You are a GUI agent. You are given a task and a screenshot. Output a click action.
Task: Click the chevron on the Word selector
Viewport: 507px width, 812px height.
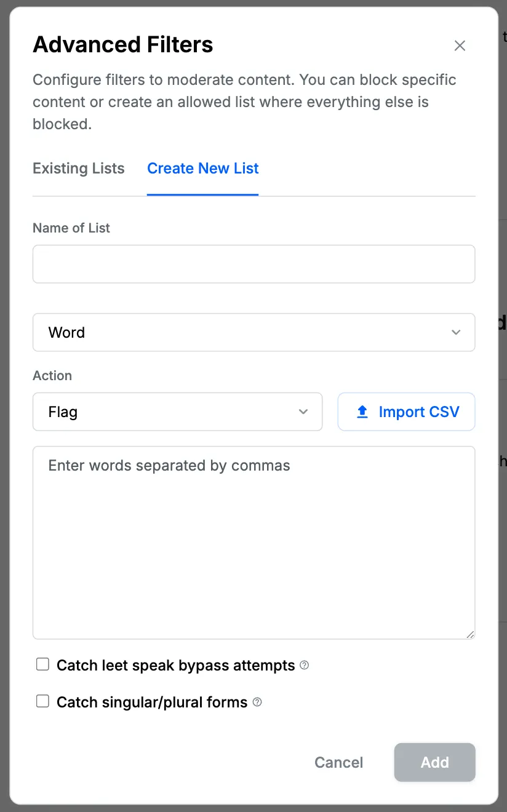point(456,332)
